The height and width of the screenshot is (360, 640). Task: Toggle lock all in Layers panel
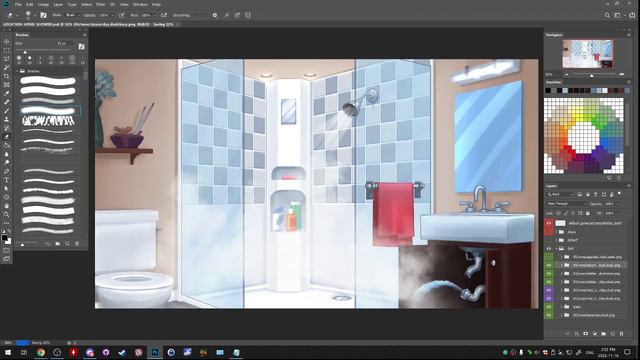[588, 213]
